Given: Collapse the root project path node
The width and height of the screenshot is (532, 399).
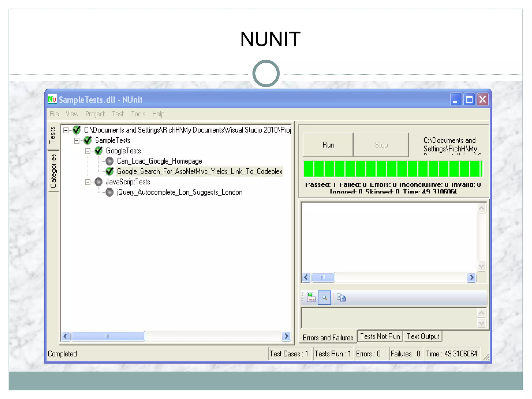Looking at the screenshot, I should tap(66, 130).
